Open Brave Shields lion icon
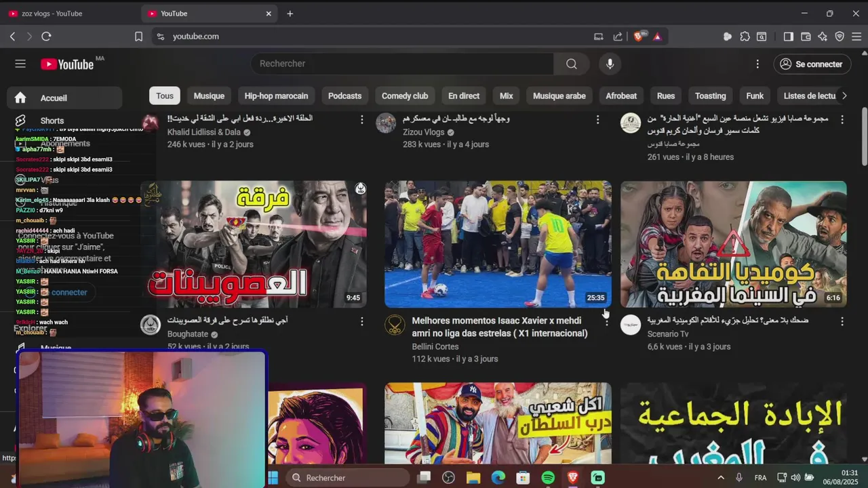The image size is (868, 488). click(638, 37)
